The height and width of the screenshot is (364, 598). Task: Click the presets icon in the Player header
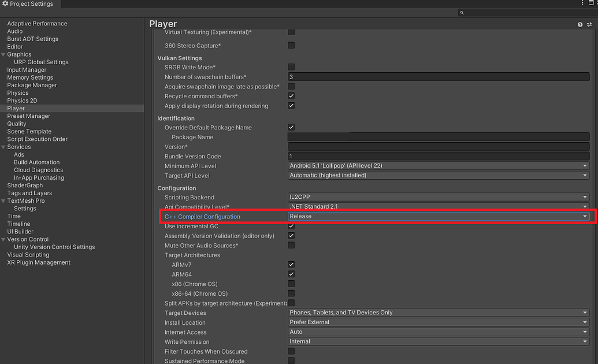pos(588,24)
